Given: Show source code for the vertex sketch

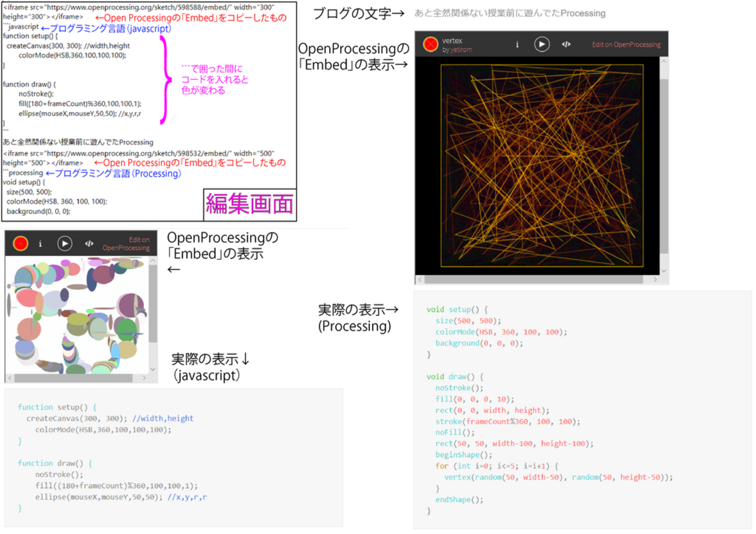Looking at the screenshot, I should (566, 44).
